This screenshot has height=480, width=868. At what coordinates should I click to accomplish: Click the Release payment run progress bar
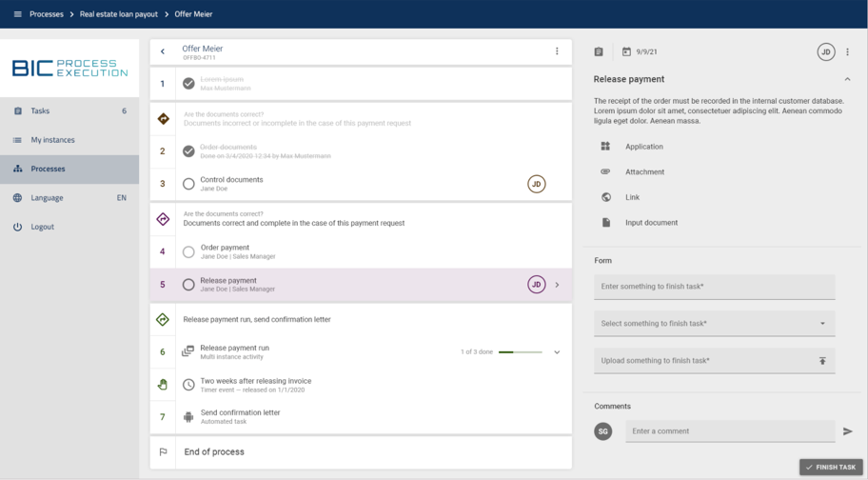520,352
